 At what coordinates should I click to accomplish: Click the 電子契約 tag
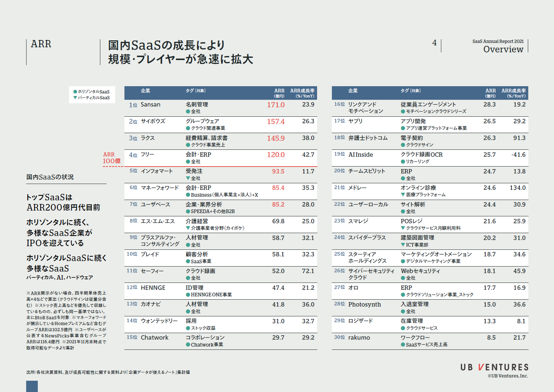pyautogui.click(x=412, y=138)
